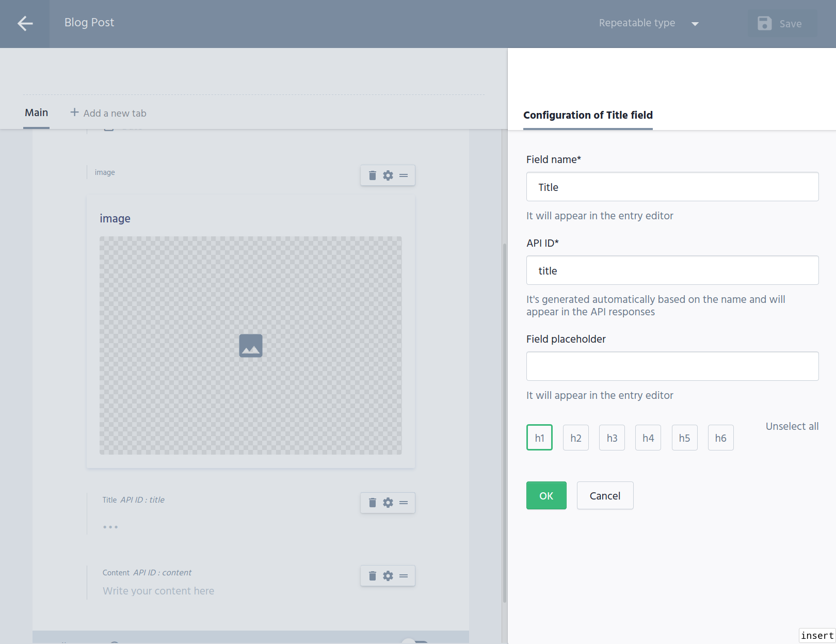This screenshot has width=836, height=644.
Task: Switch to the Main tab
Action: coord(36,113)
